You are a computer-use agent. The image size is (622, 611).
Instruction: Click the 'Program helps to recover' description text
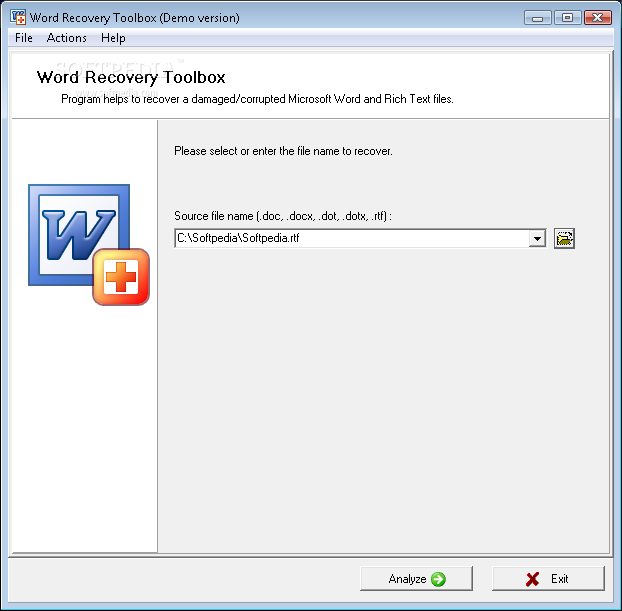tap(257, 99)
